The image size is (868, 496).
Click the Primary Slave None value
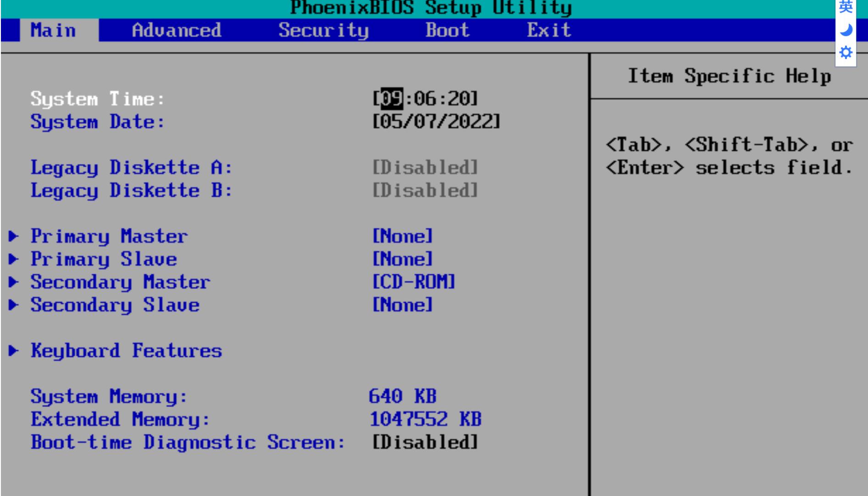pyautogui.click(x=403, y=259)
